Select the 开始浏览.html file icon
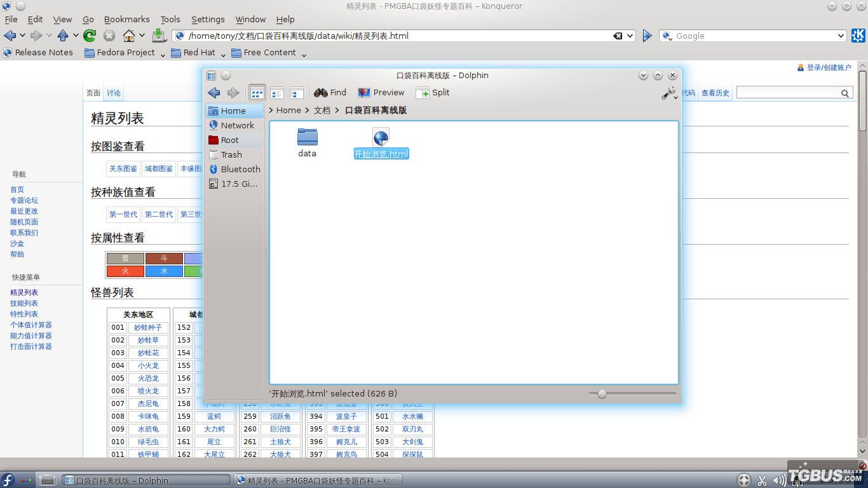Screen dimensions: 868x488 coord(381,137)
